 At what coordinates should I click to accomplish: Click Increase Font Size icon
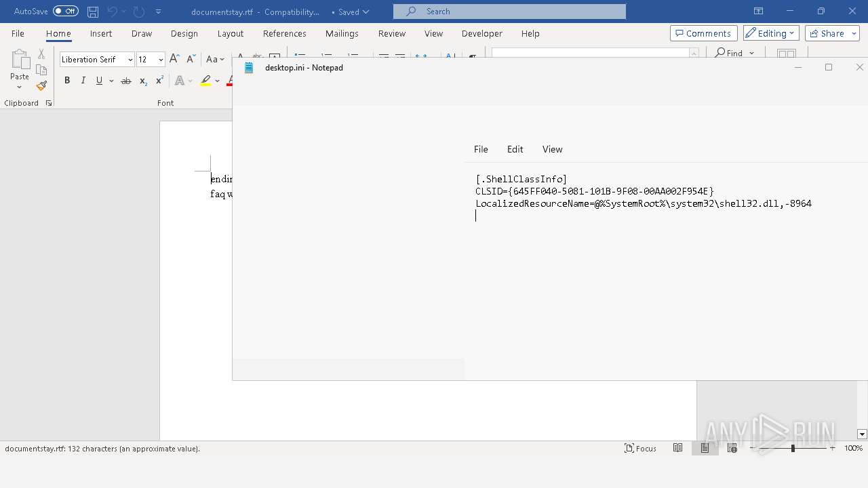click(174, 60)
